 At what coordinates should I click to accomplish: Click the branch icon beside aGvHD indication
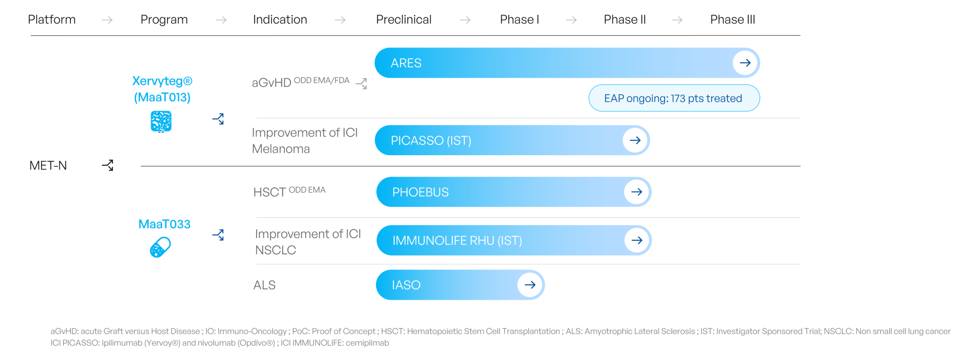(x=361, y=83)
